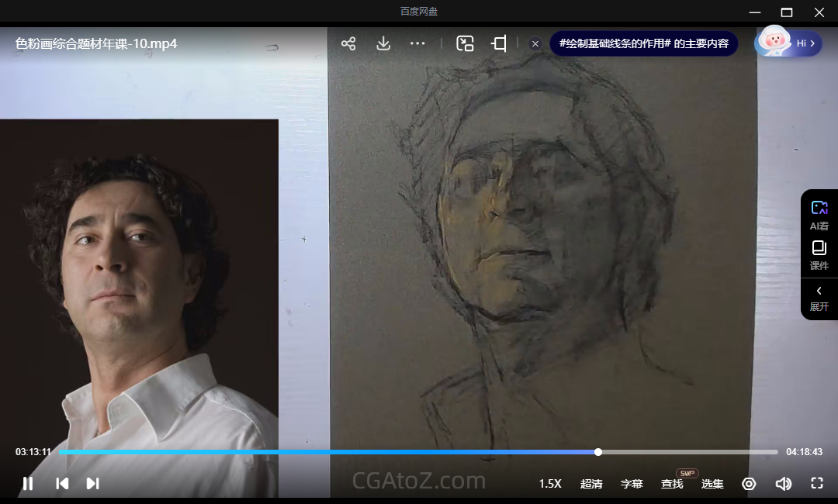838x504 pixels.
Task: Click the download icon
Action: 383,43
